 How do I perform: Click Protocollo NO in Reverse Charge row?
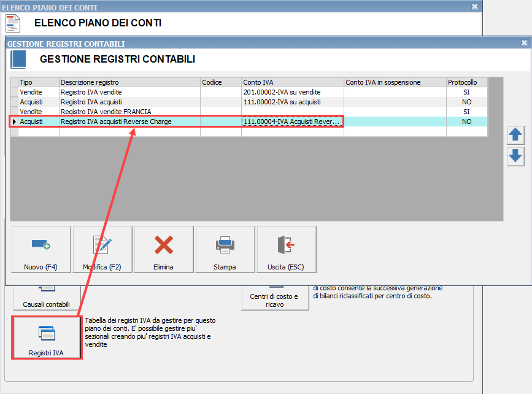467,122
